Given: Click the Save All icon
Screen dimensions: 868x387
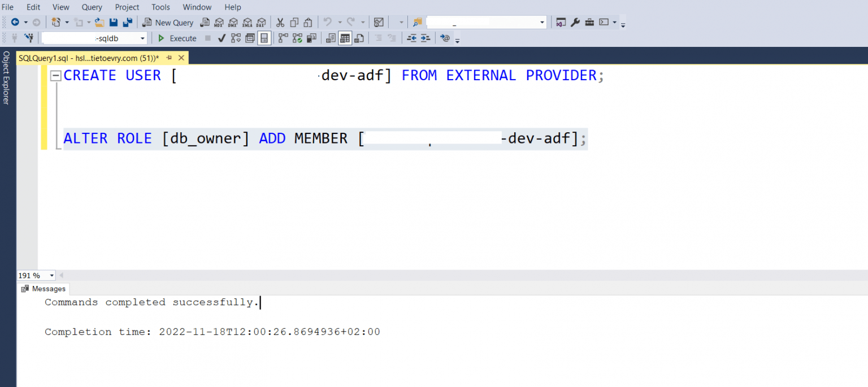Looking at the screenshot, I should [x=128, y=22].
